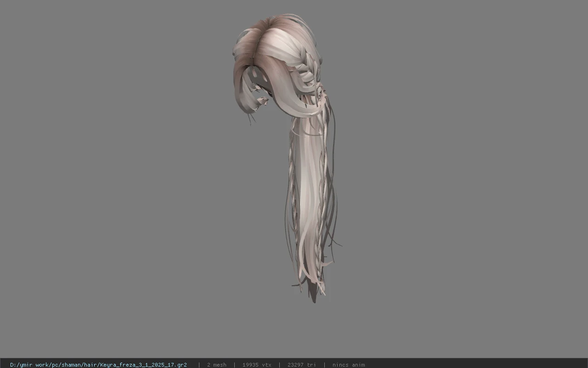Select the '19935 vtx' vertex count label

coord(257,365)
